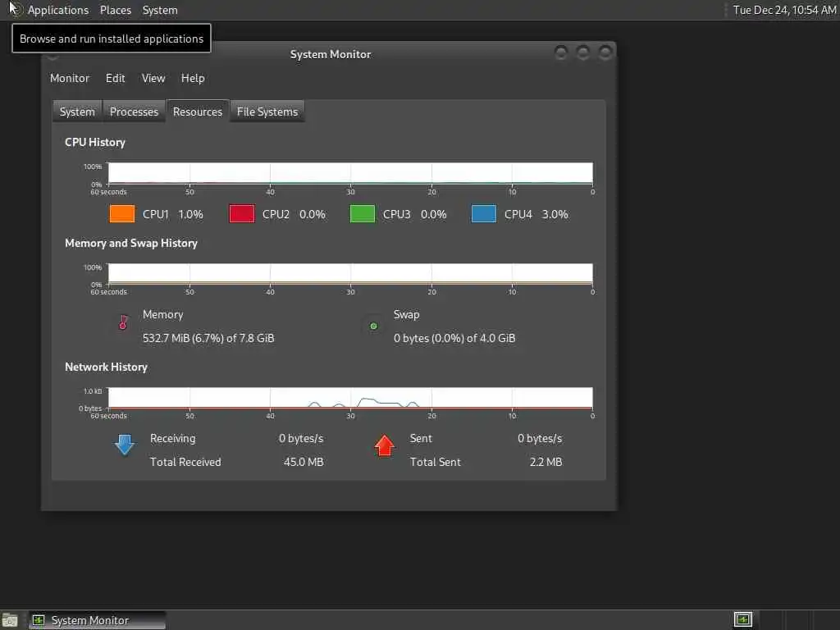Click the CPU3 green color swatch
The image size is (840, 630).
362,214
